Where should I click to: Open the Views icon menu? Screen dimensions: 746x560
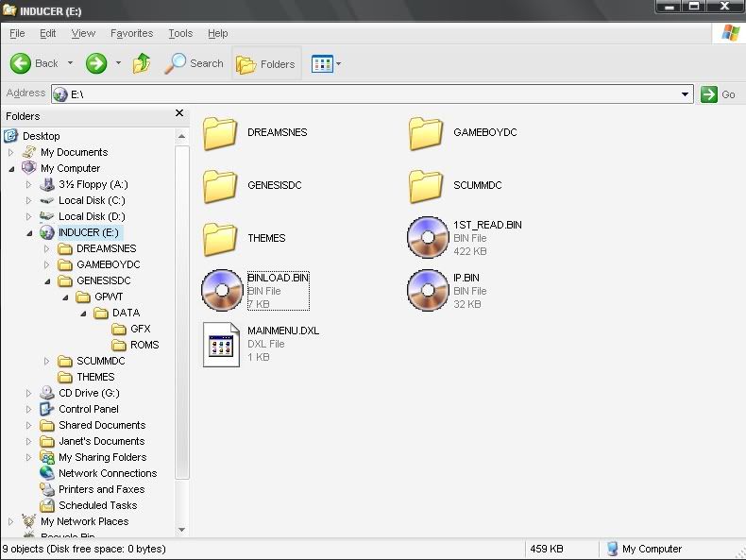coord(326,64)
